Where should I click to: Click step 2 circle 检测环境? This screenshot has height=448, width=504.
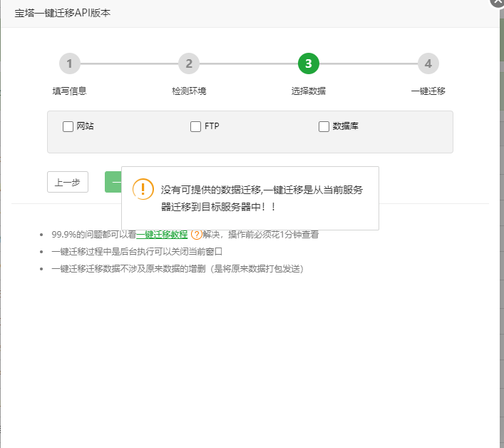pos(189,63)
